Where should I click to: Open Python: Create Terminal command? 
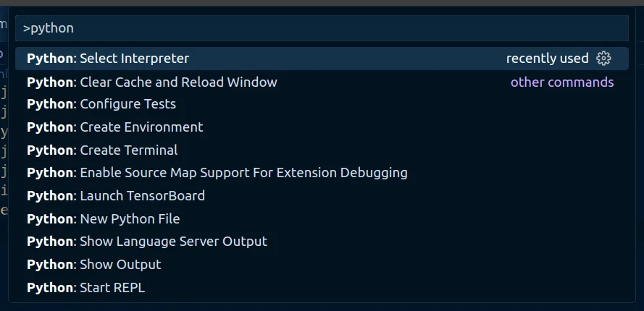click(102, 150)
